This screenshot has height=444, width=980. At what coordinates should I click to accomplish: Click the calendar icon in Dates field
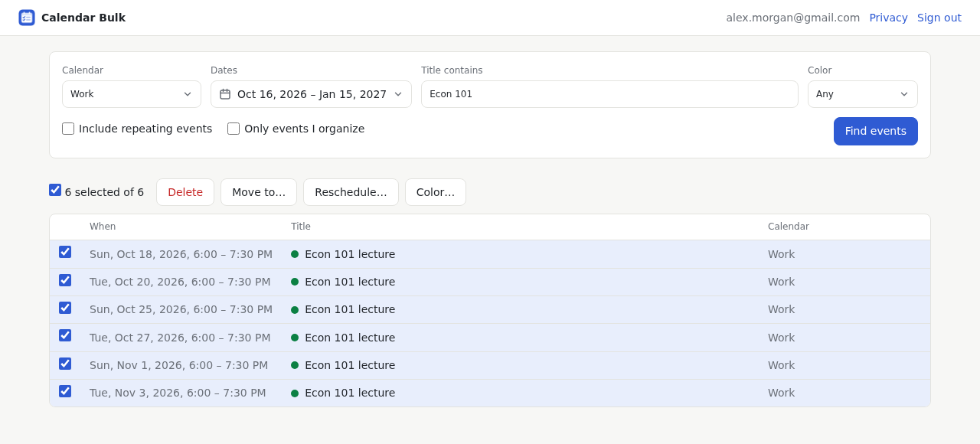coord(225,94)
